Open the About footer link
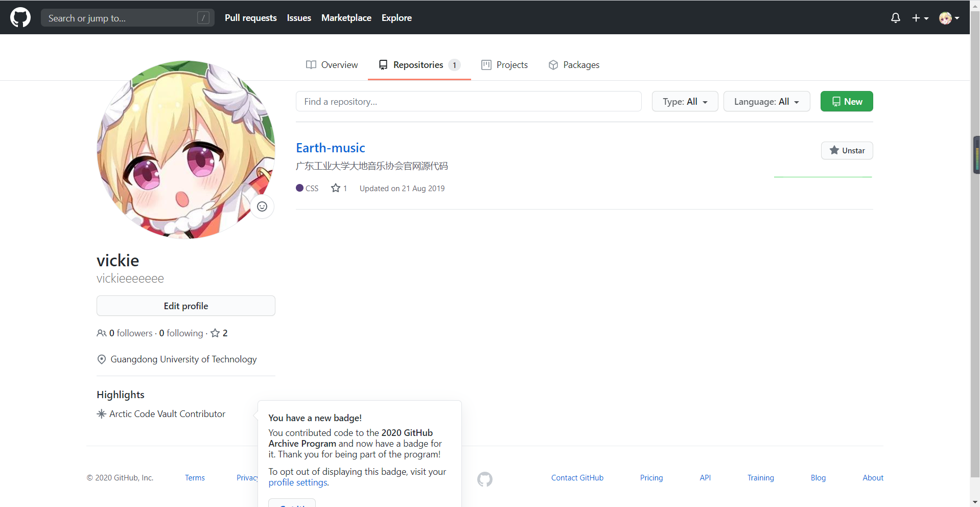The image size is (980, 507). coord(873,478)
